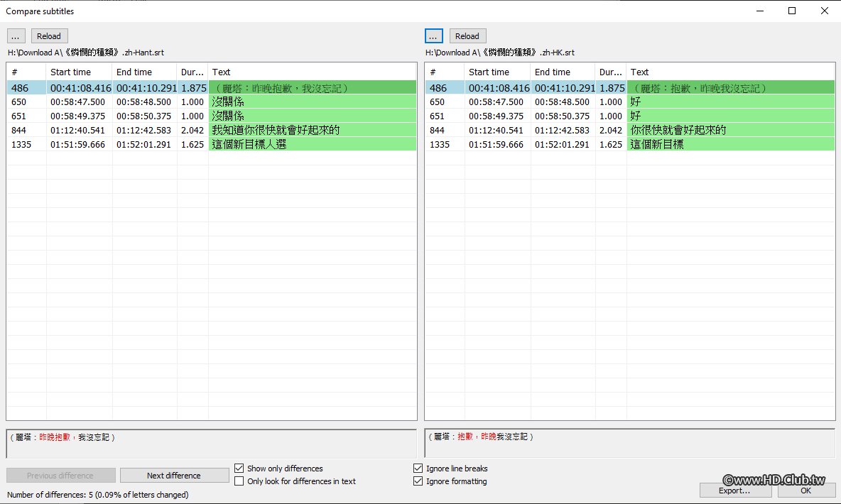
Task: Click right pane Text column header
Action: 730,72
